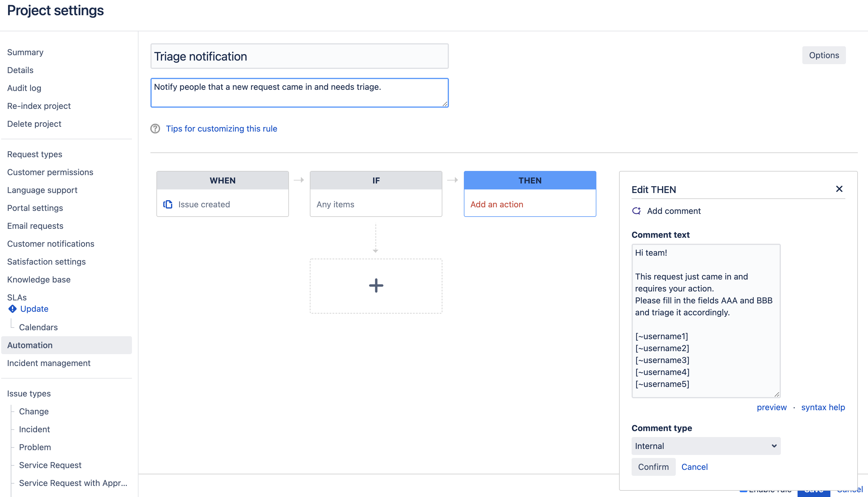Open Change issue type

[x=34, y=411]
